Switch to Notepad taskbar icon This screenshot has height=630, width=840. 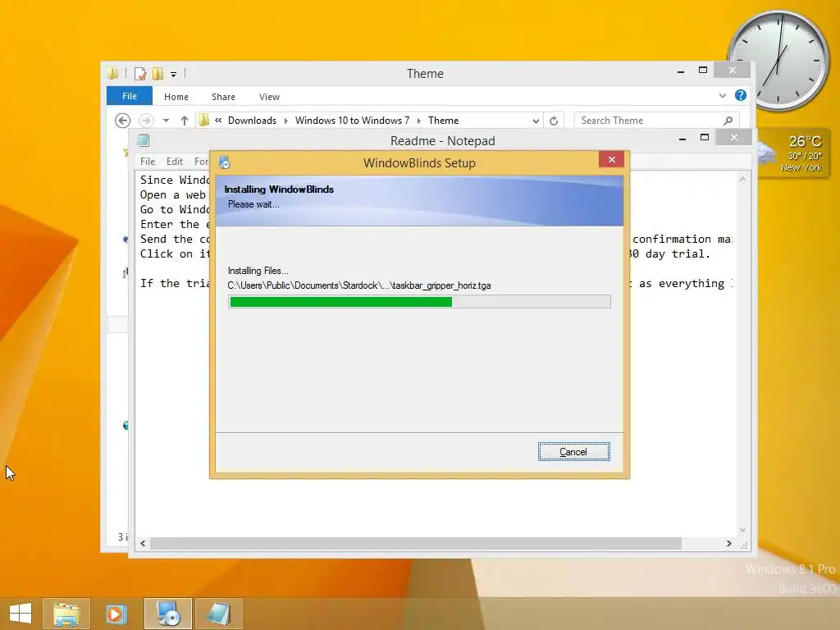[x=218, y=614]
